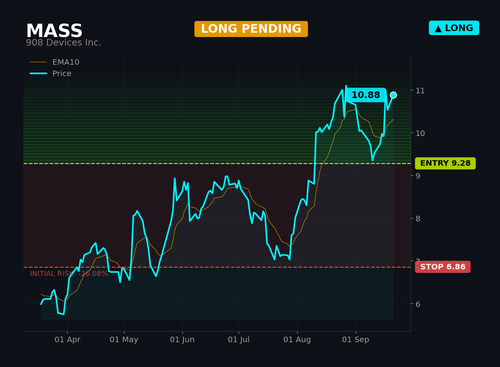500x367 pixels.
Task: Click the 01 Jul date label
Action: coord(238,340)
